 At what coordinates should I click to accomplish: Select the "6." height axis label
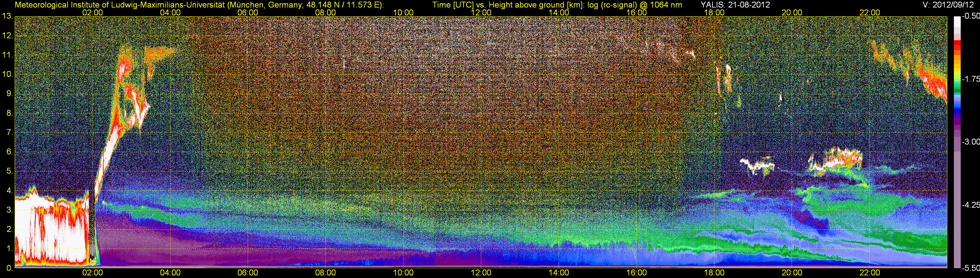[x=9, y=152]
